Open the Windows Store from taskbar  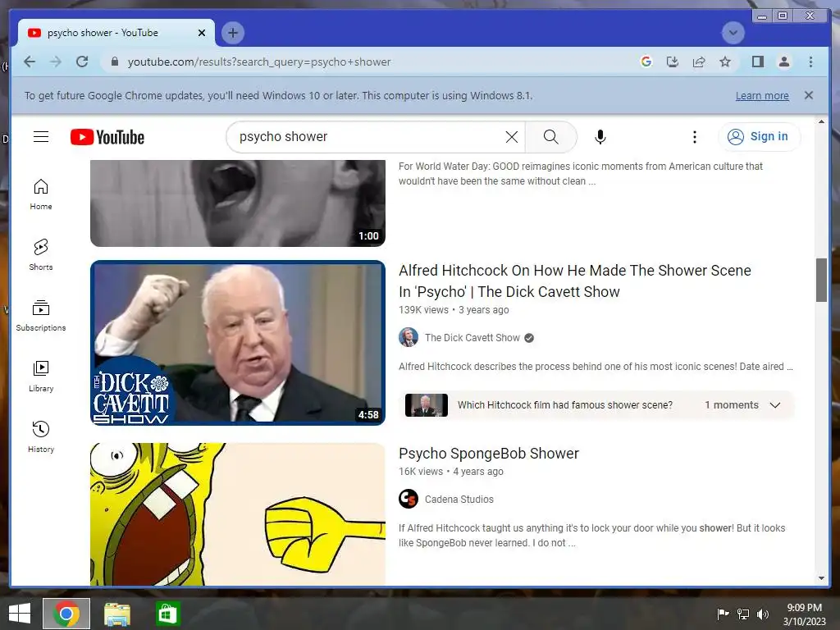(167, 614)
